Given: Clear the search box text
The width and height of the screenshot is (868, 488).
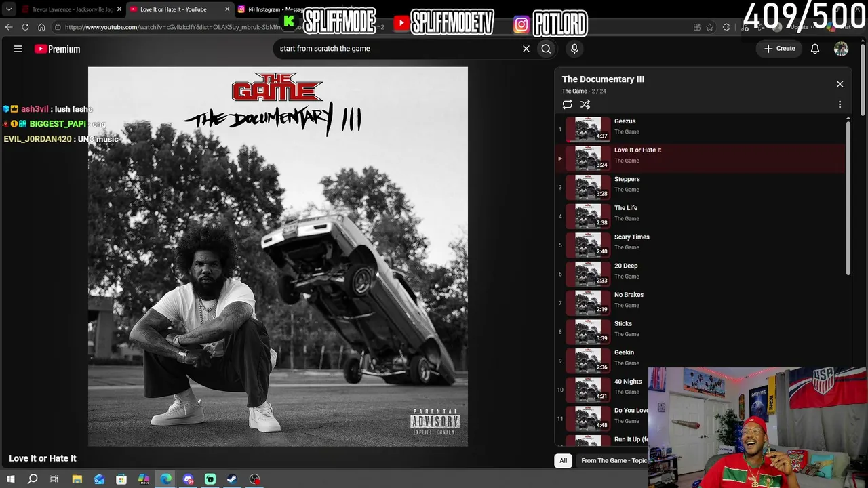Looking at the screenshot, I should [526, 49].
